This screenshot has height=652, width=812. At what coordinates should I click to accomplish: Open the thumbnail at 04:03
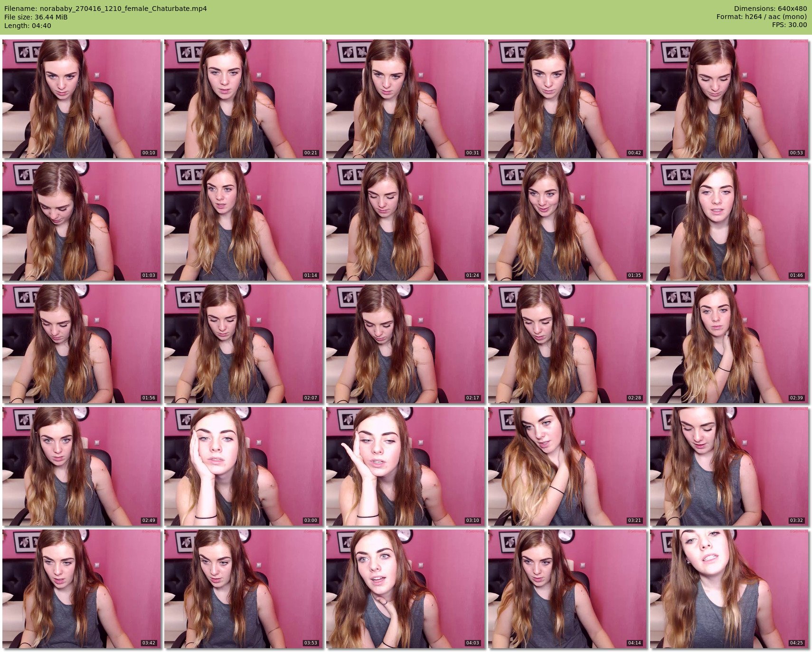405,589
